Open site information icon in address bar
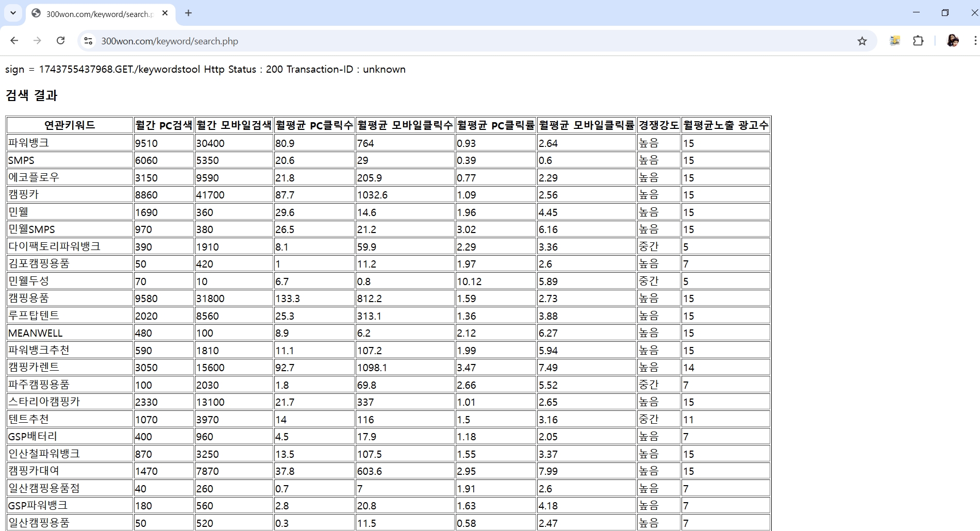980x531 pixels. coord(88,41)
